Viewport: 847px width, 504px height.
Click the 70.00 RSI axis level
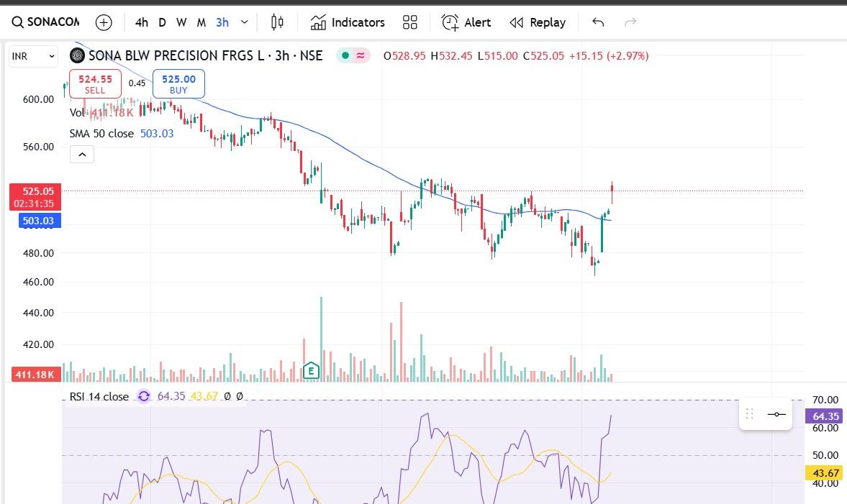point(825,400)
